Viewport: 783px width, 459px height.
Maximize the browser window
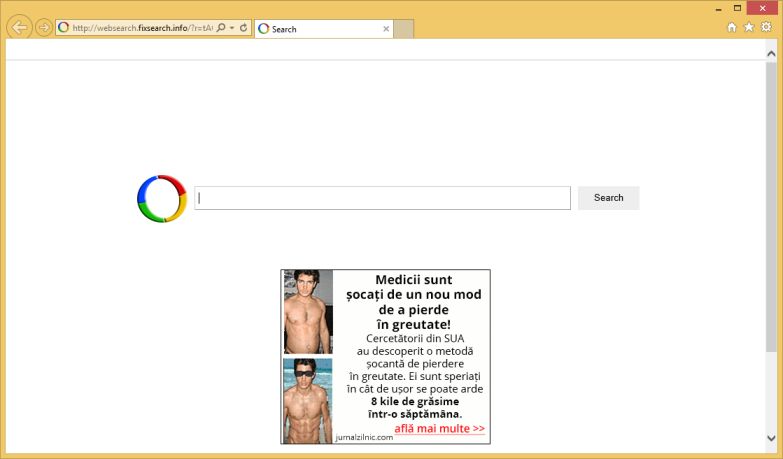(737, 8)
